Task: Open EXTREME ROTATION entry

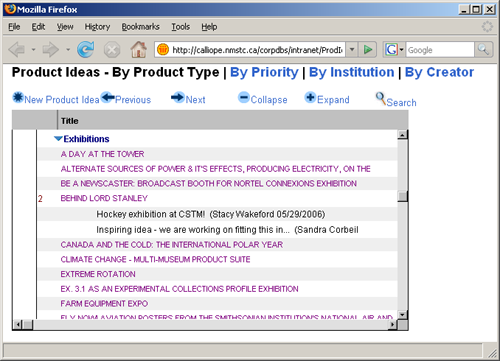Action: click(98, 274)
